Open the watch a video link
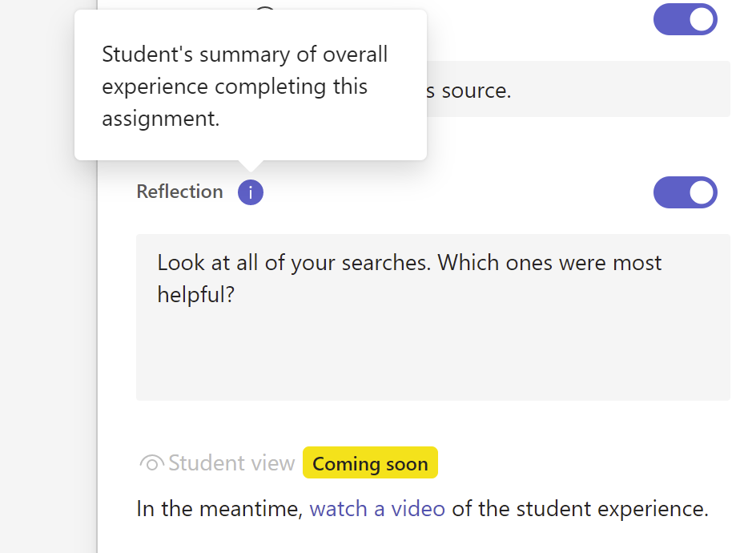756x553 pixels. point(377,509)
